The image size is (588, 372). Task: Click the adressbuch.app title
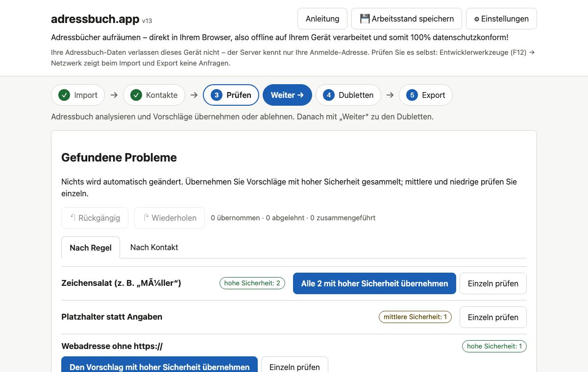point(95,19)
